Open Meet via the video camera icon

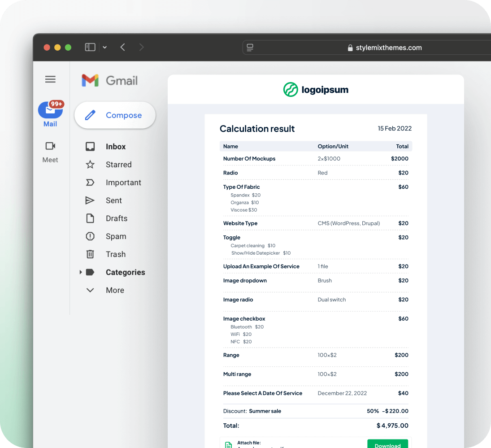(50, 146)
